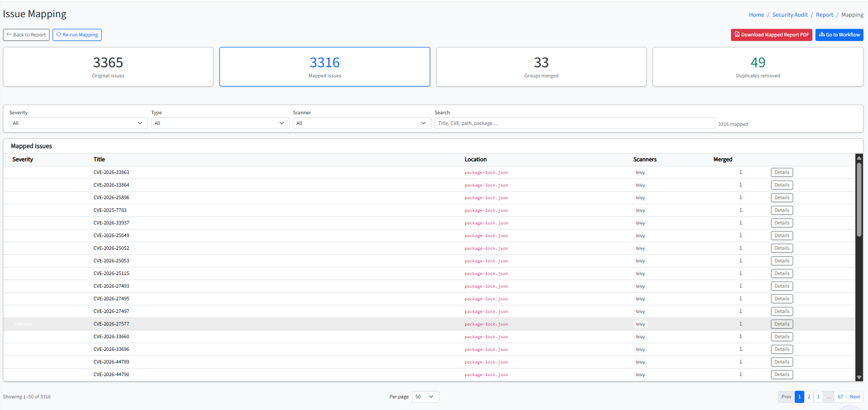Screen dimensions: 868x410
Task: Open Details for CVE-2026-25049
Action: click(782, 236)
